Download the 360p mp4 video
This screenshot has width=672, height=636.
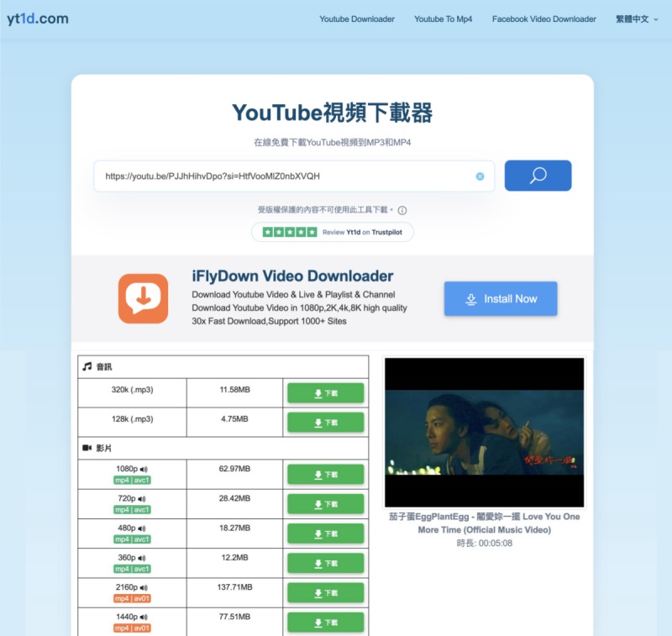(325, 563)
